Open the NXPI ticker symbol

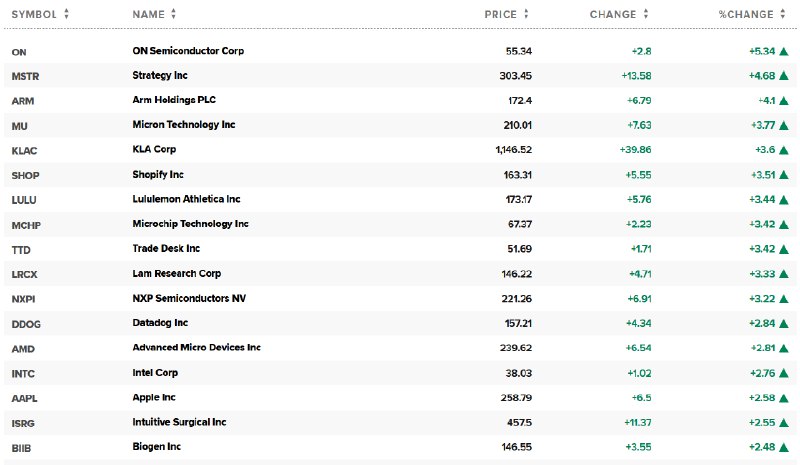[23, 299]
